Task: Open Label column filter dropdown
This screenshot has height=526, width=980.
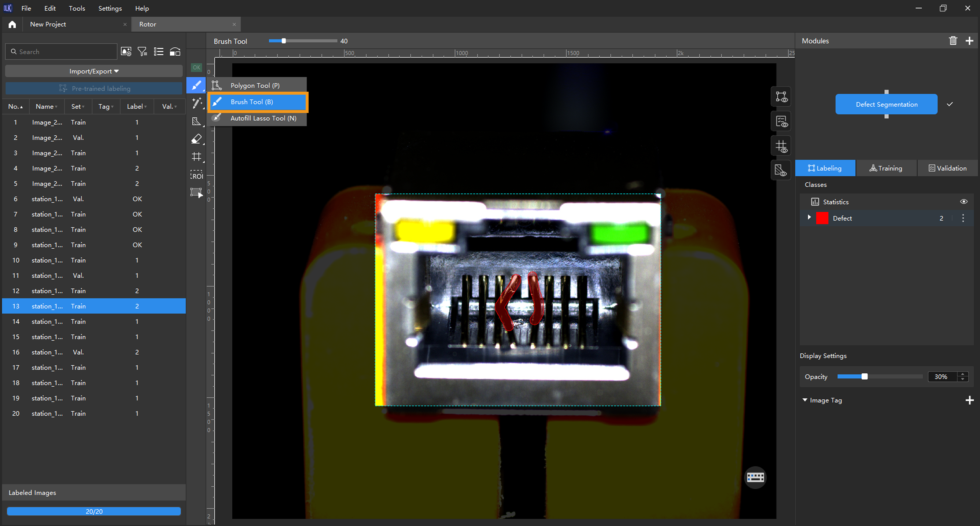Action: pos(145,107)
